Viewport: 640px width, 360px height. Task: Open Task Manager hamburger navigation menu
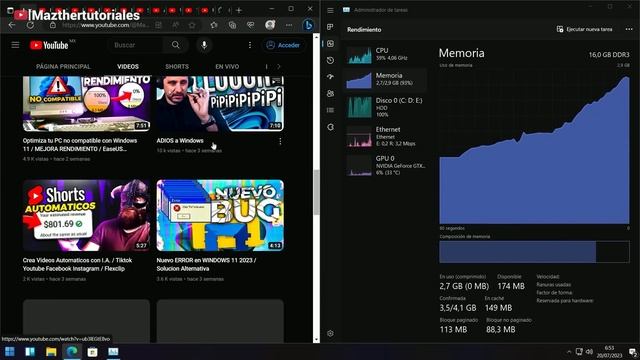(x=330, y=10)
